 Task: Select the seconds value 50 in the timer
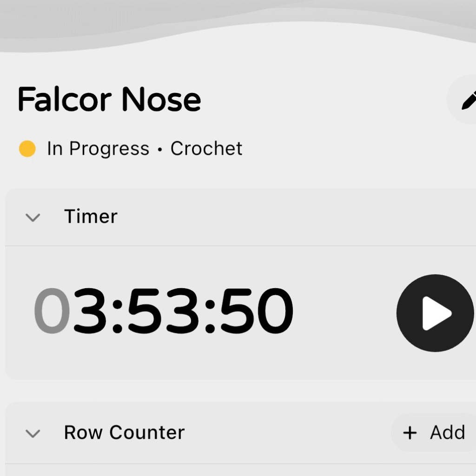[256, 311]
